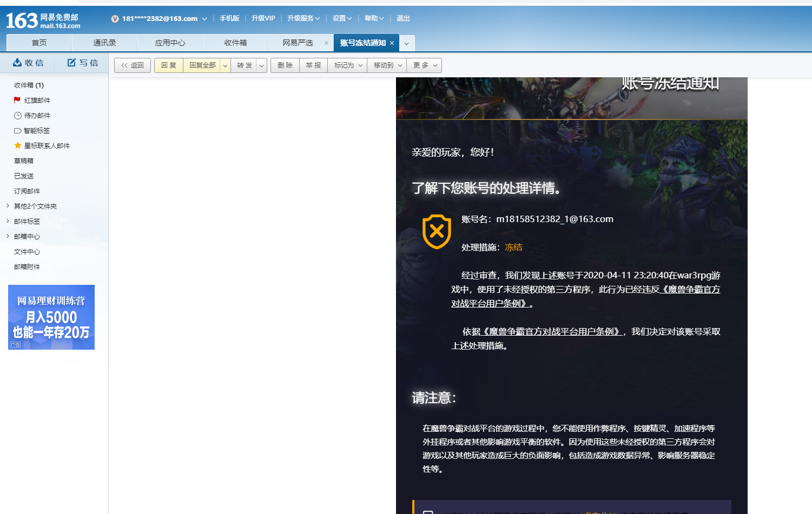Go to the 收件箱 tab
The width and height of the screenshot is (812, 514).
(x=235, y=43)
